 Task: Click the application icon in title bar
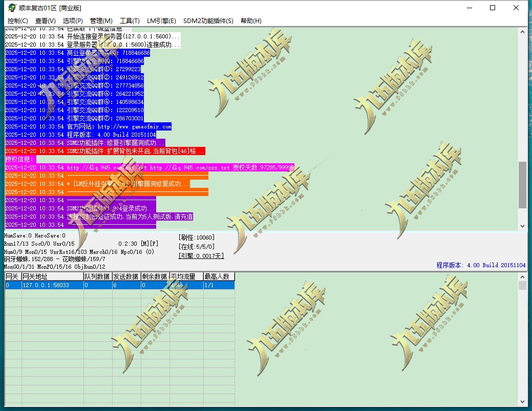(x=12, y=8)
